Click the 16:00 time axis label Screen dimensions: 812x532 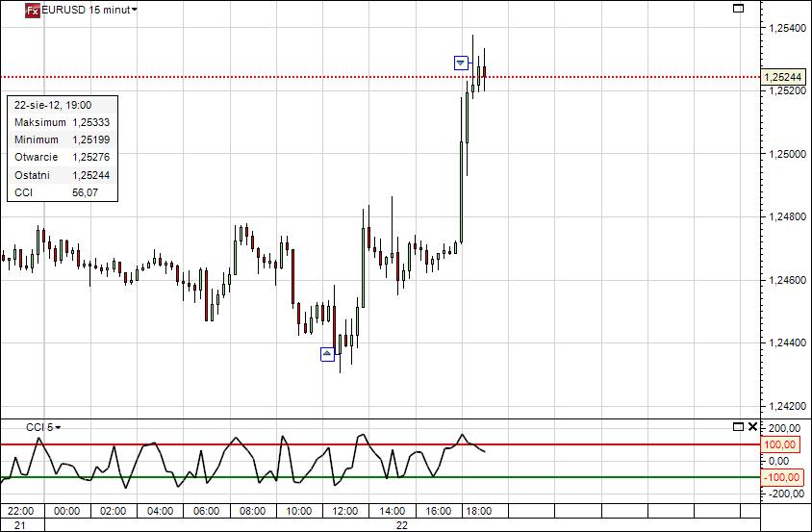[438, 511]
